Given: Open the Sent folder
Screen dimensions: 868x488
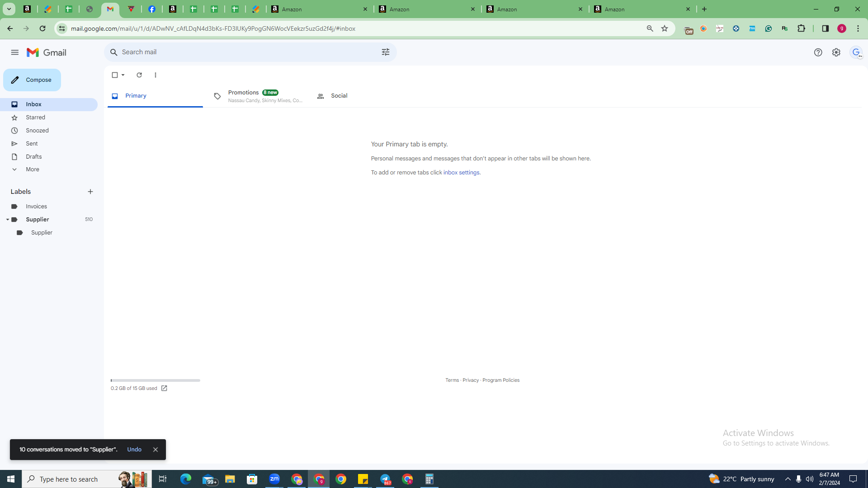Looking at the screenshot, I should tap(49, 144).
